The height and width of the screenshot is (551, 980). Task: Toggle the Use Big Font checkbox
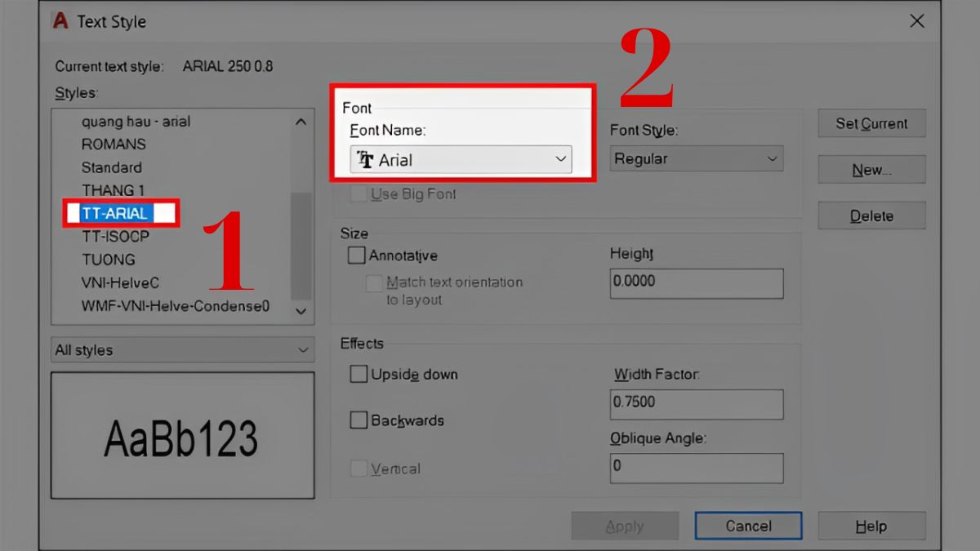point(358,194)
